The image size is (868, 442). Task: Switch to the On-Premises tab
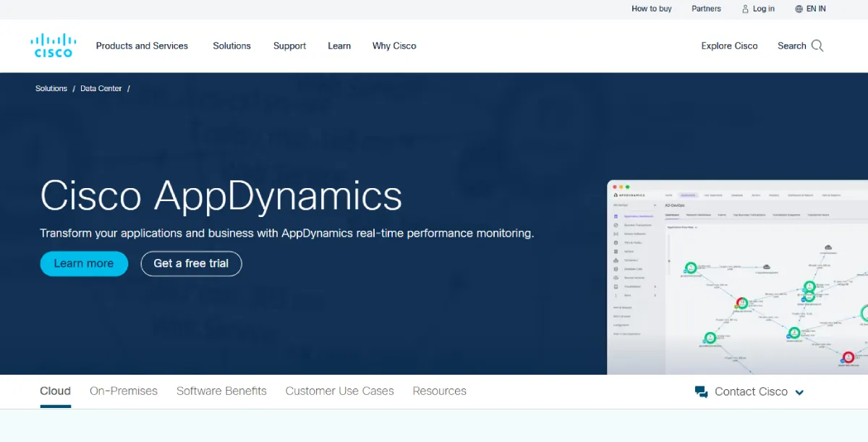124,391
